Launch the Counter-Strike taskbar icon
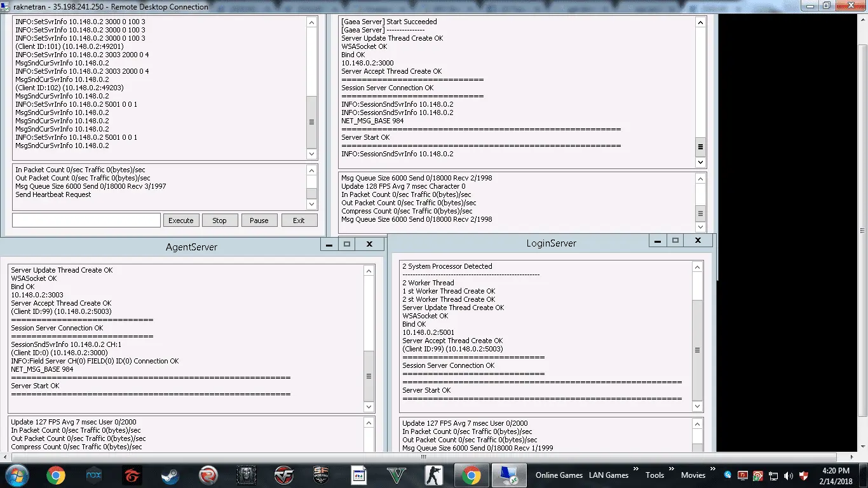 click(x=433, y=475)
